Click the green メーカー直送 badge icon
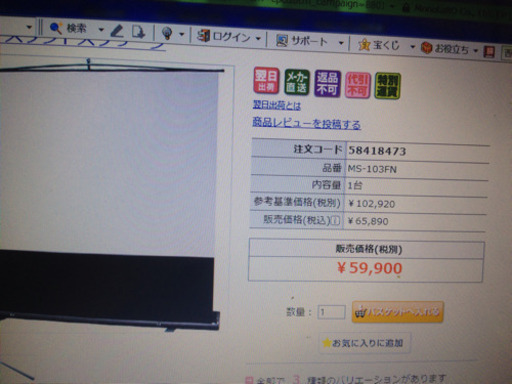The height and width of the screenshot is (384, 512). [296, 82]
